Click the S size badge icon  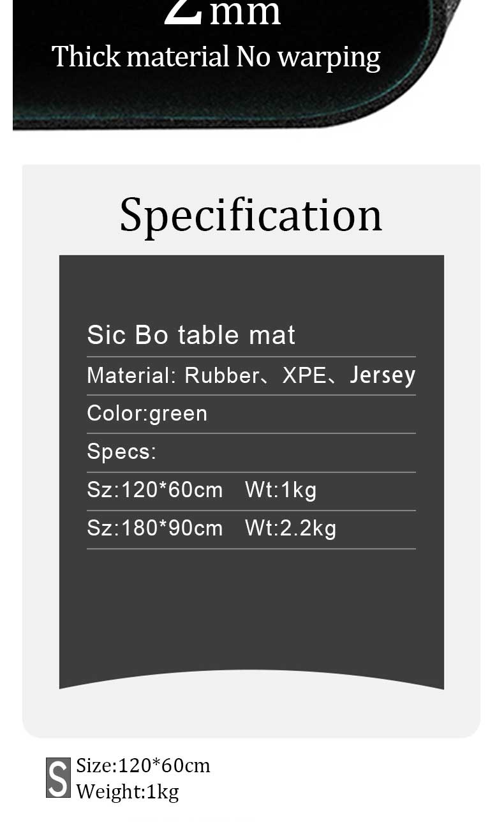[x=58, y=777]
